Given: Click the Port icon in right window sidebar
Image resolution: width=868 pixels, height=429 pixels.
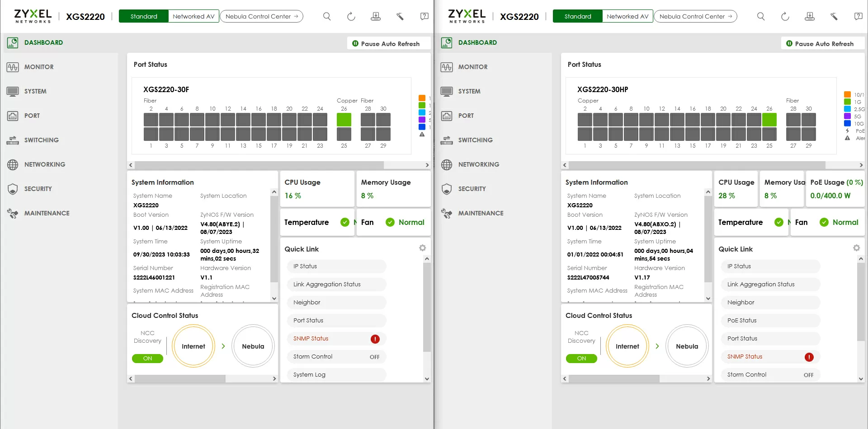Looking at the screenshot, I should (447, 116).
